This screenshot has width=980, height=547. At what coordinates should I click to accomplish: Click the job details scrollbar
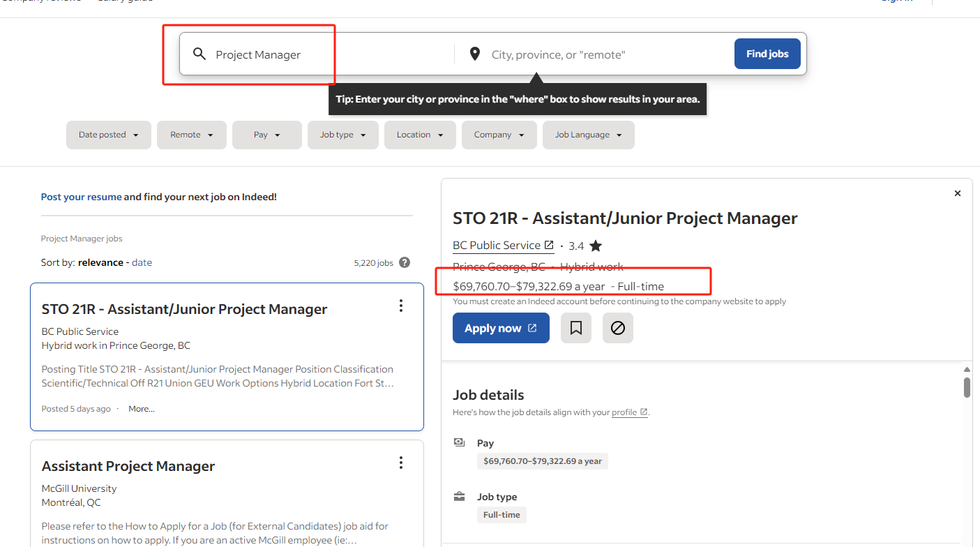click(x=967, y=387)
